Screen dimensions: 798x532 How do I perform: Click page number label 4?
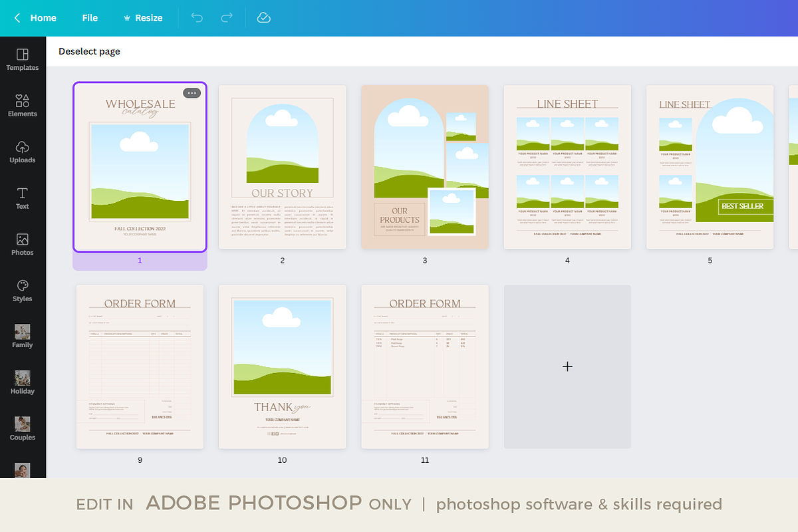(567, 261)
